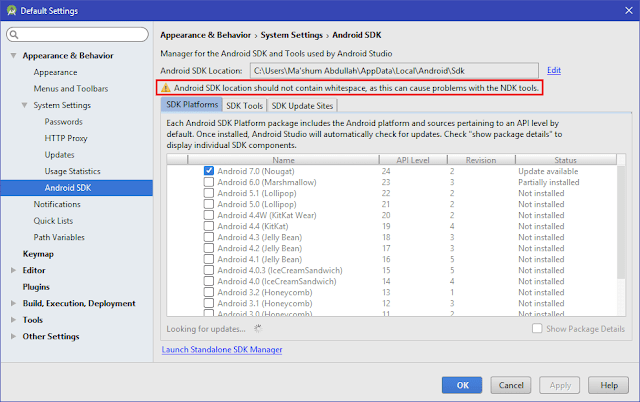Viewport: 640px width, 402px height.
Task: Expand Other Settings tree arrow
Action: tap(13, 336)
